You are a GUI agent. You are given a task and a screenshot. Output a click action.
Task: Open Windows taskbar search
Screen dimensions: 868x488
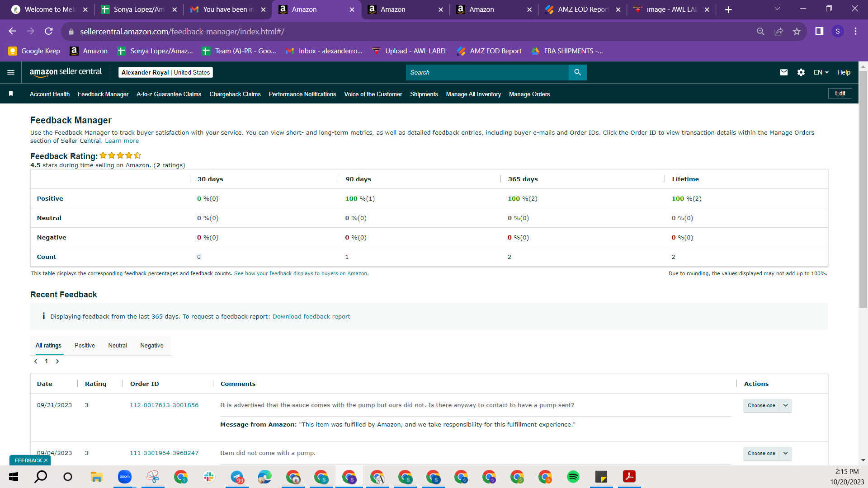click(41, 477)
